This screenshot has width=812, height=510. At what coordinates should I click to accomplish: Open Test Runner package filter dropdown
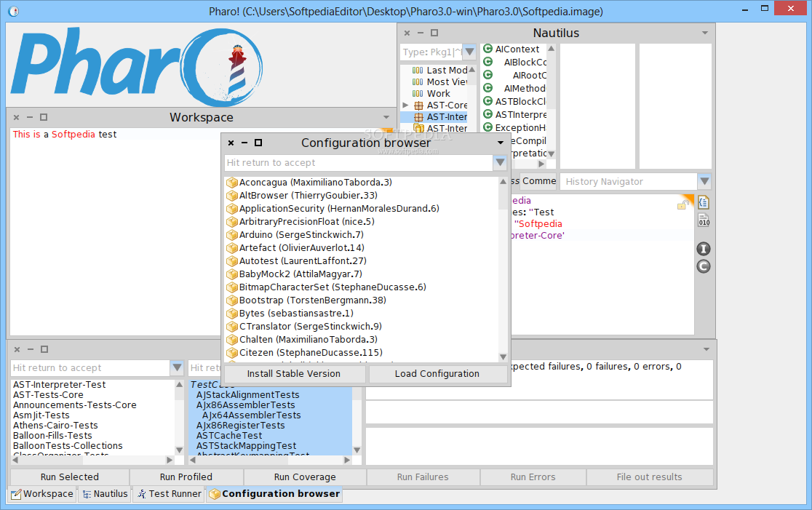pyautogui.click(x=177, y=367)
